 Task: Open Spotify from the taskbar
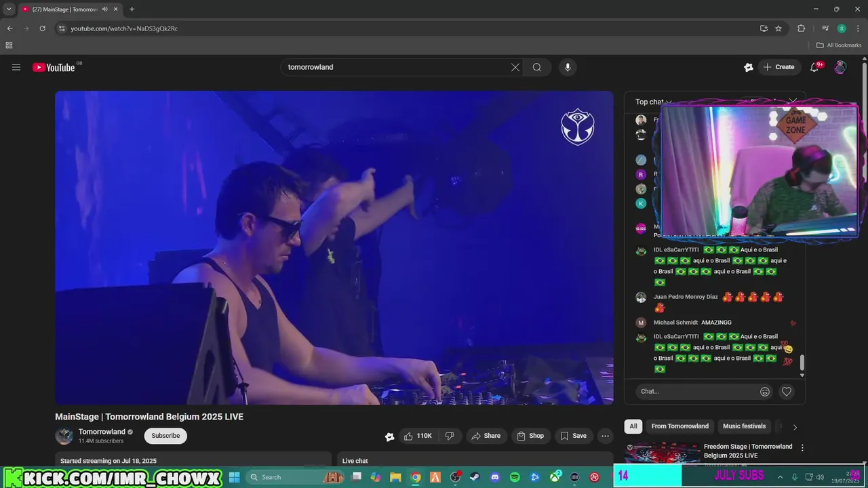coord(515,477)
